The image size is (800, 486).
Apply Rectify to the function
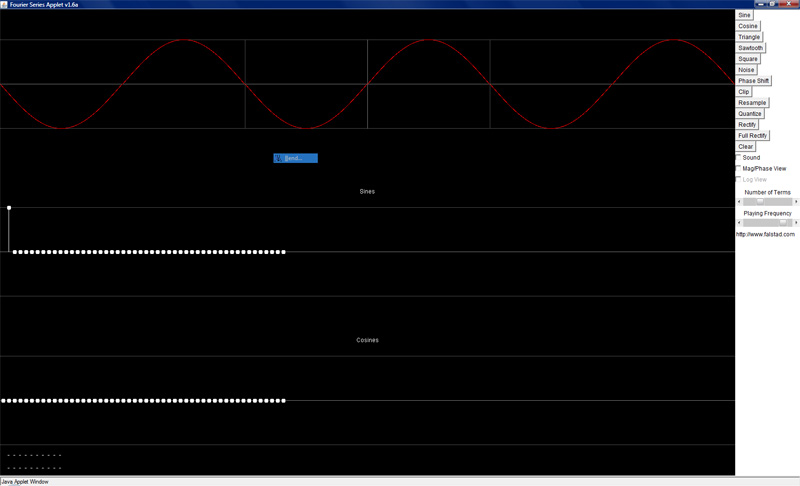[x=747, y=124]
